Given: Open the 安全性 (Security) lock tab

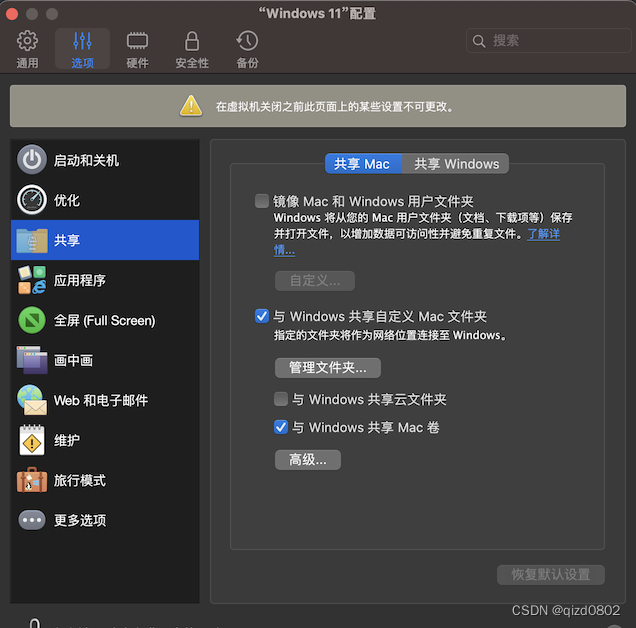Looking at the screenshot, I should [x=192, y=49].
